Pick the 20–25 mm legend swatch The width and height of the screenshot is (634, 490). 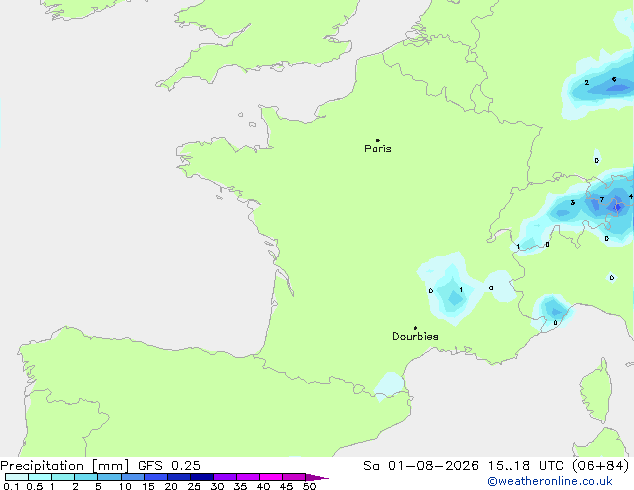(x=178, y=477)
